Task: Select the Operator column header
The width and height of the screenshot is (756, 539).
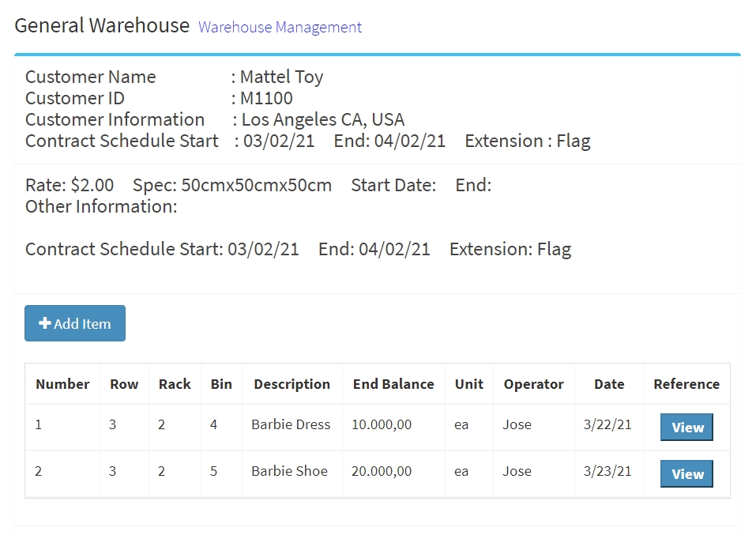Action: tap(534, 384)
